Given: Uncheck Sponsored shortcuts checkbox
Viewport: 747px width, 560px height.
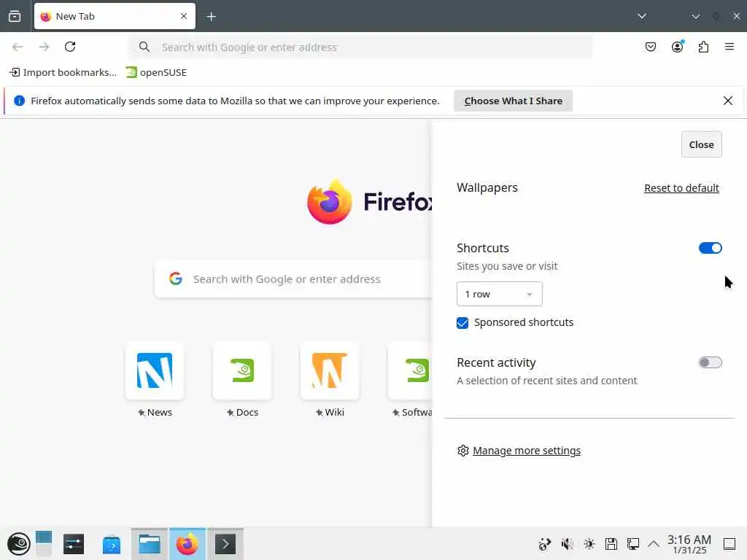Looking at the screenshot, I should pos(462,323).
